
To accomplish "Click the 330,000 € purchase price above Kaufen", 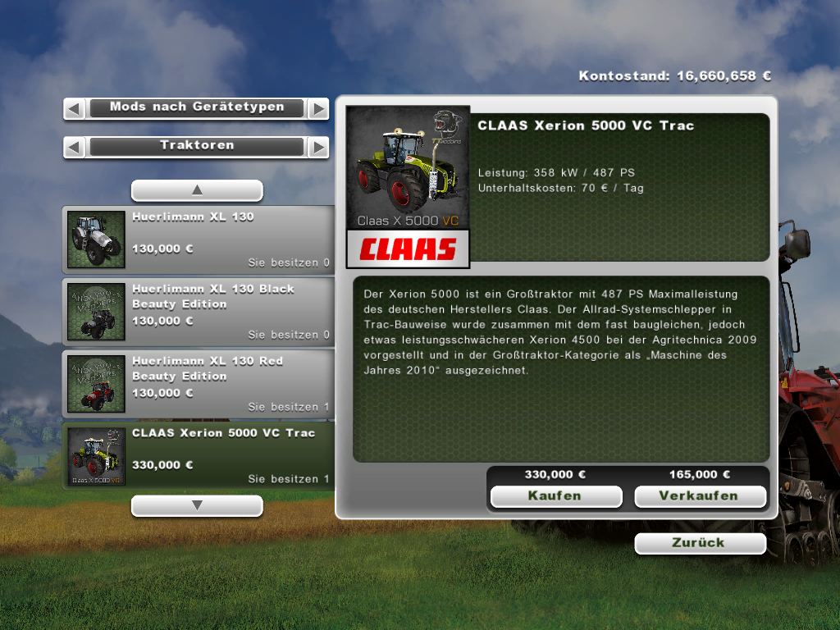I will (x=555, y=475).
